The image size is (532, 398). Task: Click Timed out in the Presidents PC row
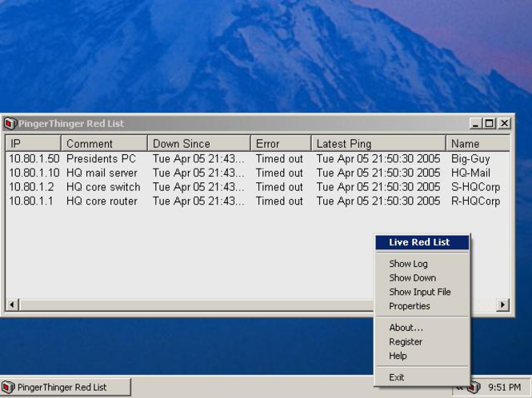click(279, 159)
